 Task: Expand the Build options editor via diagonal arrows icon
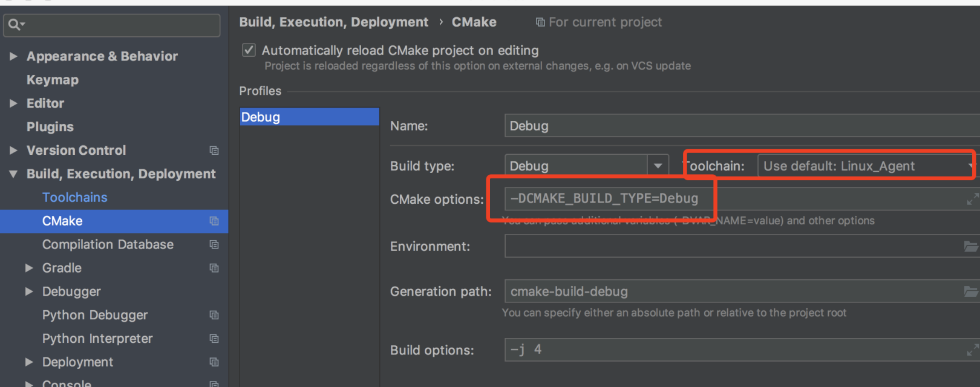973,350
